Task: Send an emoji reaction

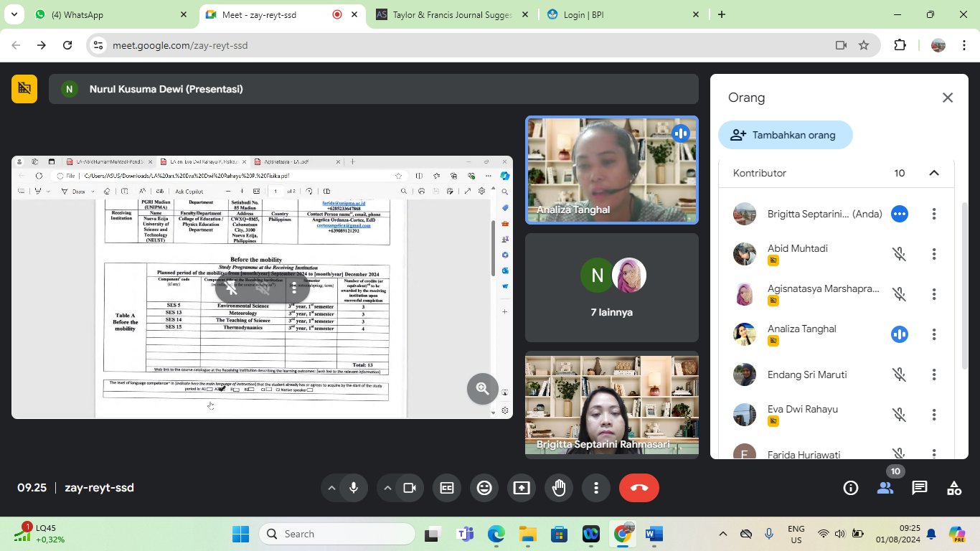Action: pyautogui.click(x=484, y=488)
